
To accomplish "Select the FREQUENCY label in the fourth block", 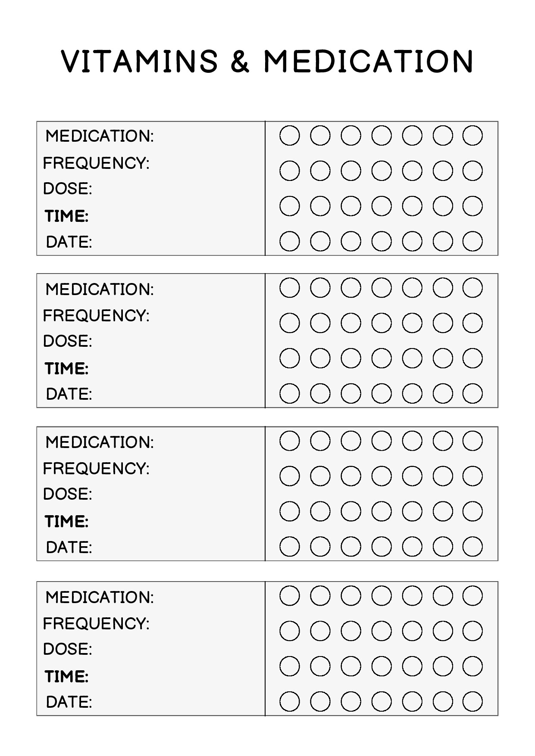I will point(96,623).
